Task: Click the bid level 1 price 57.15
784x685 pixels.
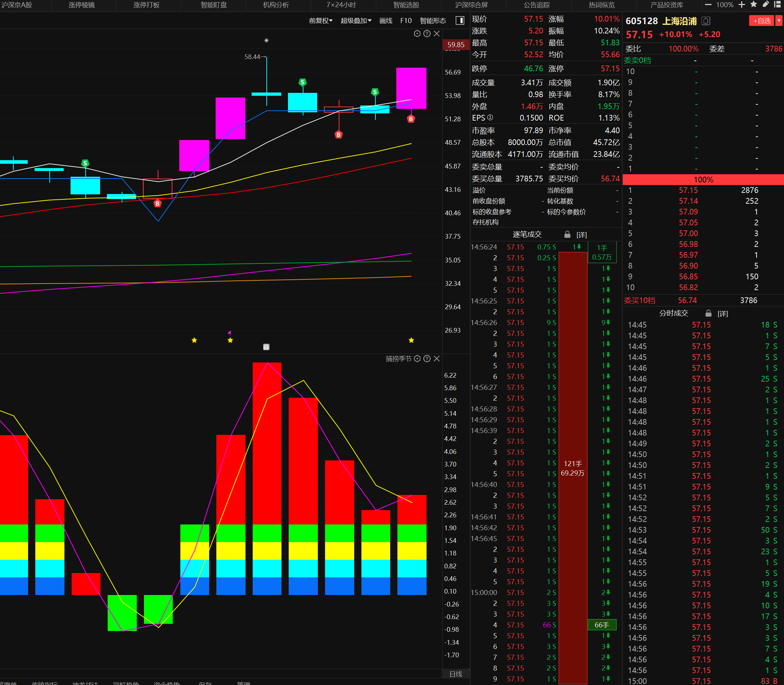Action: [x=688, y=190]
